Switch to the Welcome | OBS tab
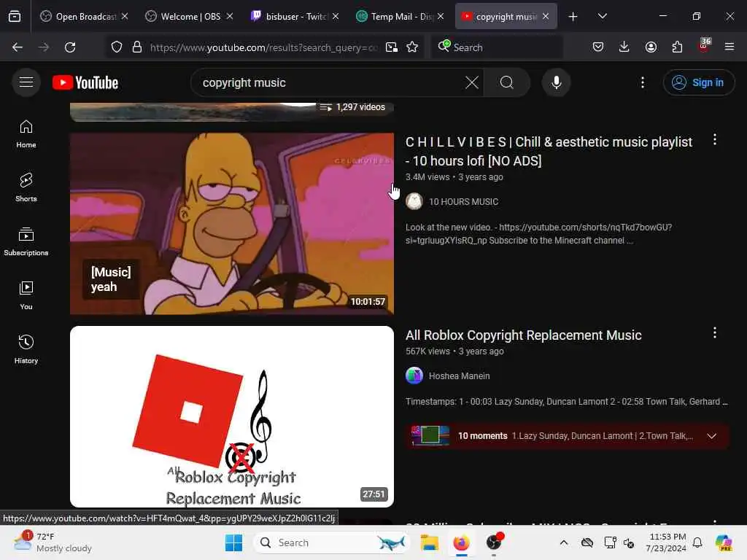 coord(190,16)
